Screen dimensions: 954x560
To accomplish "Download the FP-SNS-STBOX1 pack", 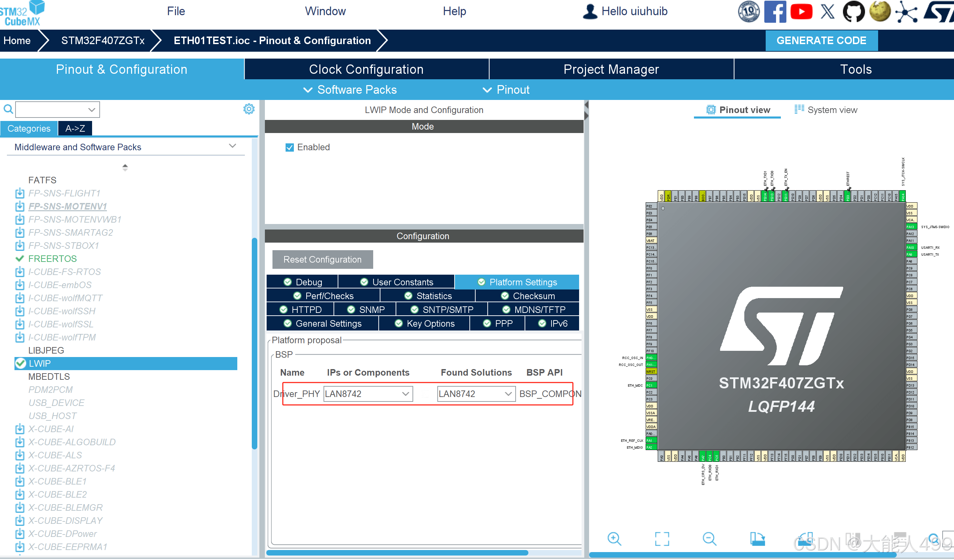I will (20, 246).
